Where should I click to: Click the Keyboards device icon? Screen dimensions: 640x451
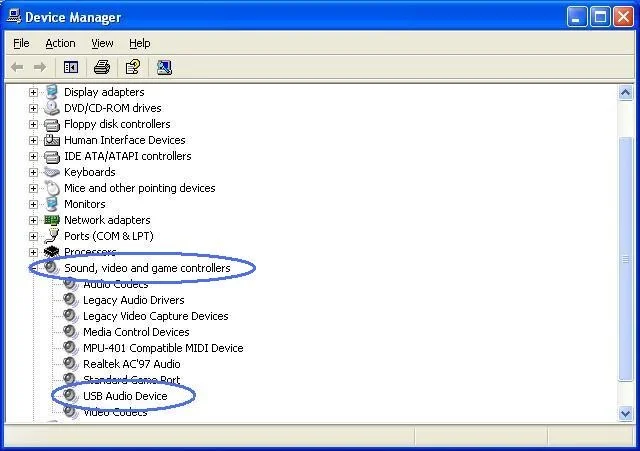click(x=52, y=172)
